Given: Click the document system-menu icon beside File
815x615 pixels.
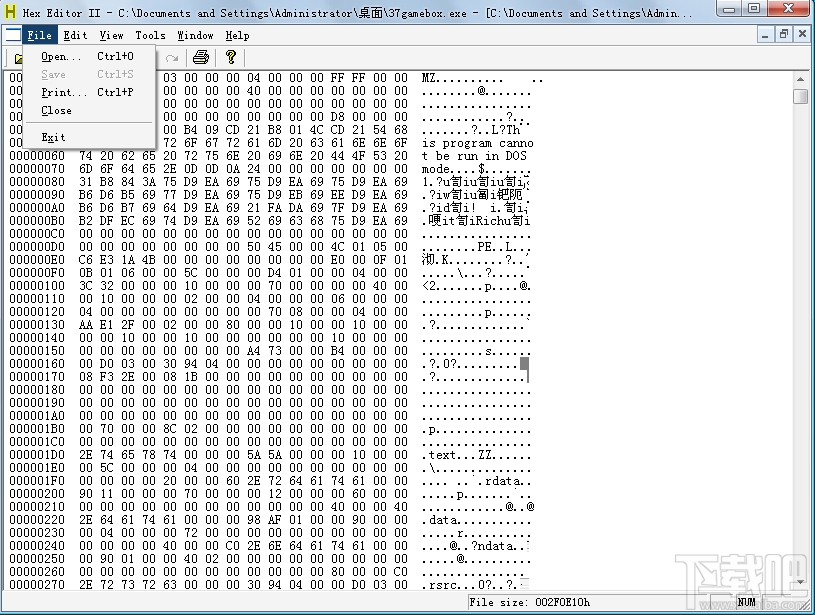Looking at the screenshot, I should coord(13,33).
